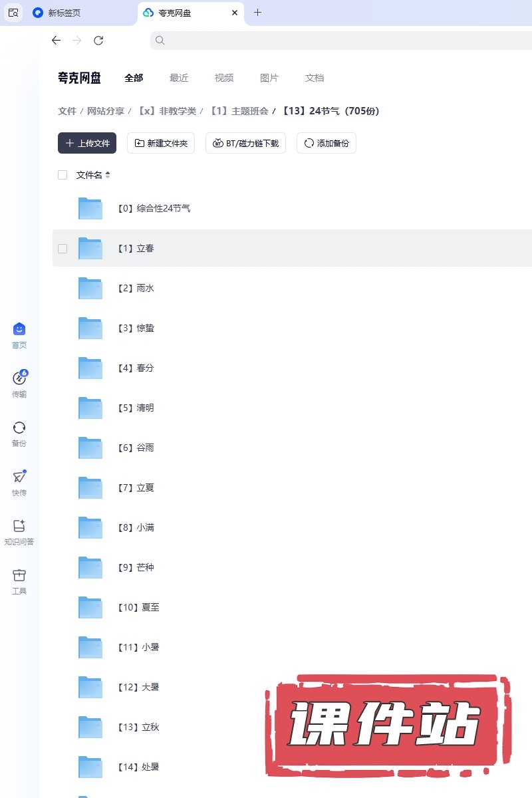Open tab search icon in the tab strip
Image resolution: width=532 pixels, height=798 pixels.
coord(13,13)
